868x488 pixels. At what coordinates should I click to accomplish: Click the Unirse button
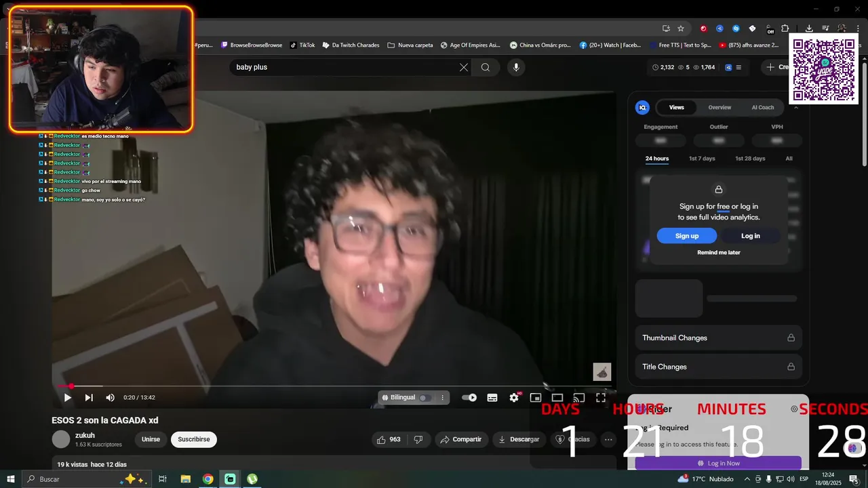tap(151, 439)
